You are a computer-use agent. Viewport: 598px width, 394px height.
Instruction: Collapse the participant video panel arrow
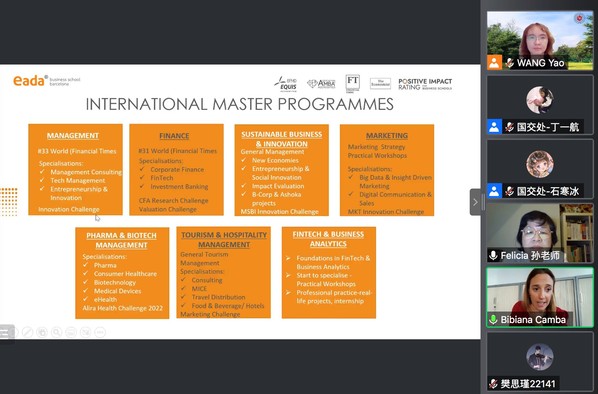click(x=475, y=202)
